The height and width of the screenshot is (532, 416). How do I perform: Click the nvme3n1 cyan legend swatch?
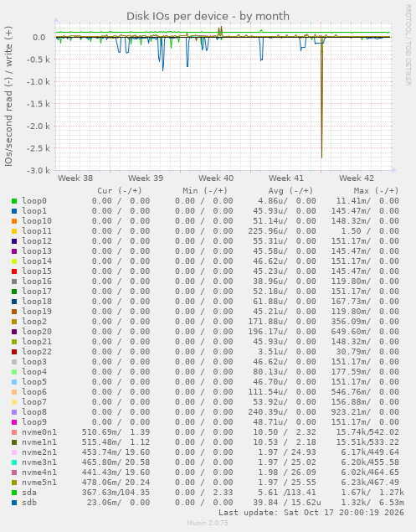(x=14, y=462)
